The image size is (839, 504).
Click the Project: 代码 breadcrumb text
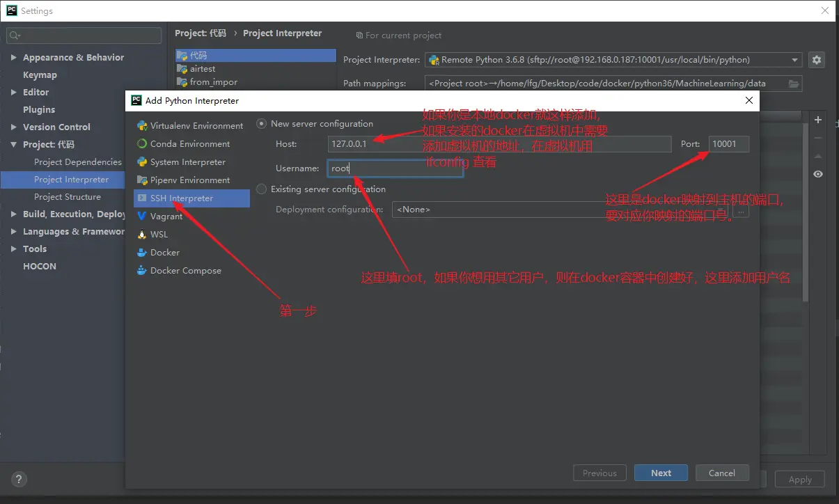click(x=201, y=33)
